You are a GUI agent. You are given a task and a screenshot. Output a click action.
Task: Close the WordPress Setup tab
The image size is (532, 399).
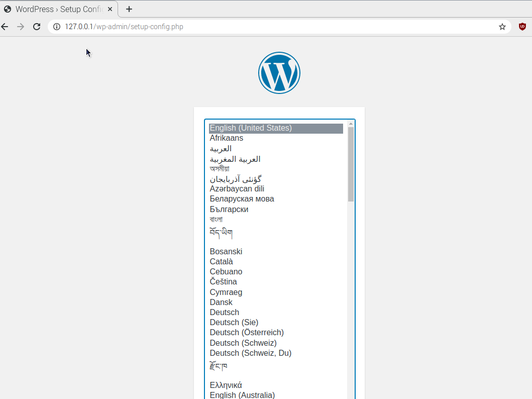[x=110, y=9]
